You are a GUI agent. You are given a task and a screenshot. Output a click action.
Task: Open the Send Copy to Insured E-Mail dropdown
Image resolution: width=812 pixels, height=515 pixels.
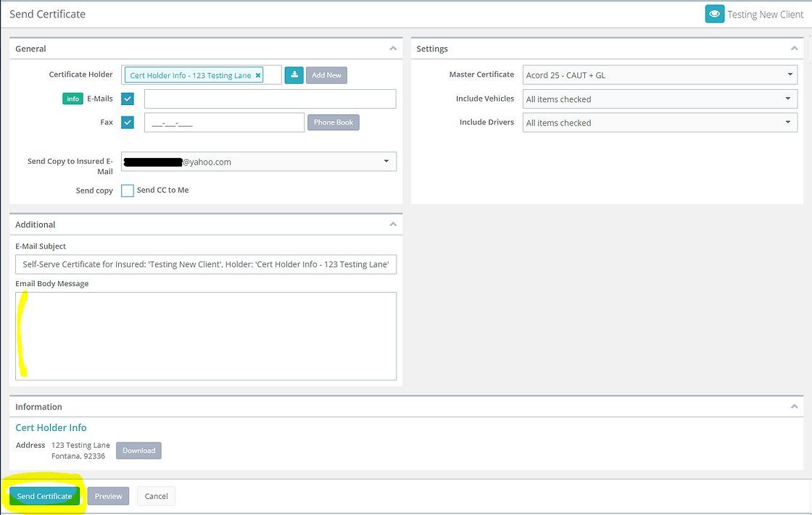(x=386, y=161)
